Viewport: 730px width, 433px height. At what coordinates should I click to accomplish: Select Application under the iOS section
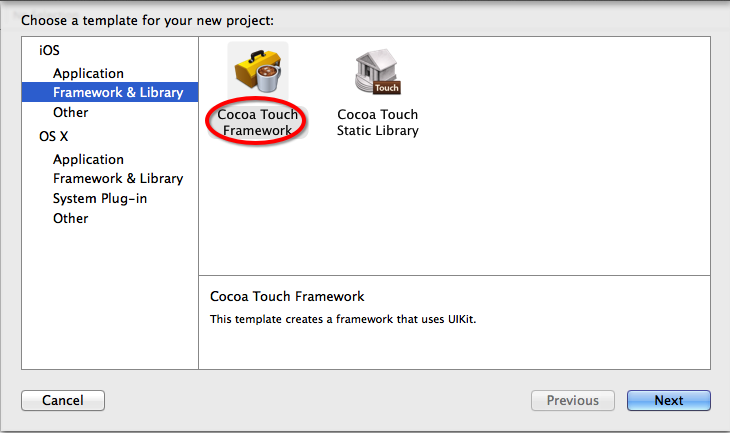coord(88,74)
